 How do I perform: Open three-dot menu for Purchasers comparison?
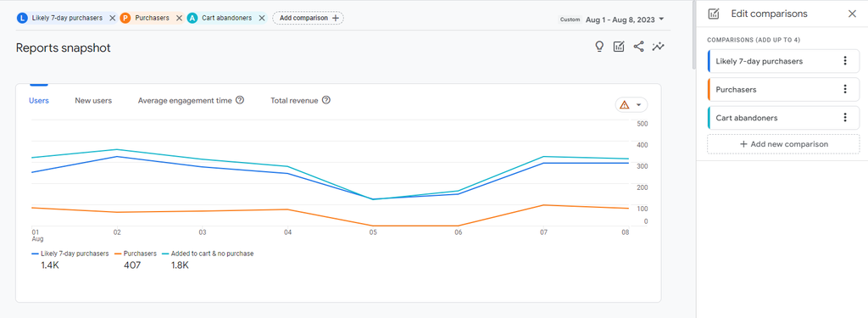845,89
